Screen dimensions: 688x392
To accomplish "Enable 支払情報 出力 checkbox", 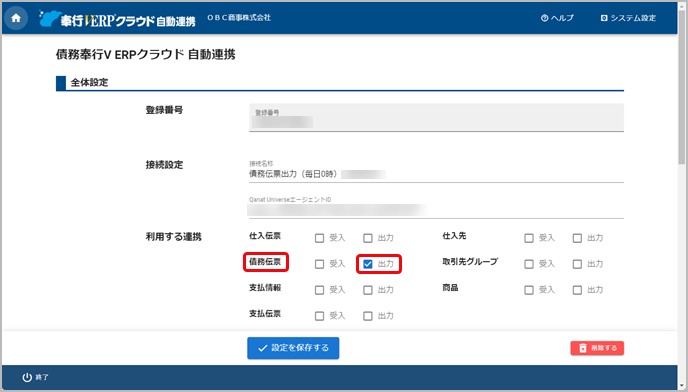I will pos(368,290).
